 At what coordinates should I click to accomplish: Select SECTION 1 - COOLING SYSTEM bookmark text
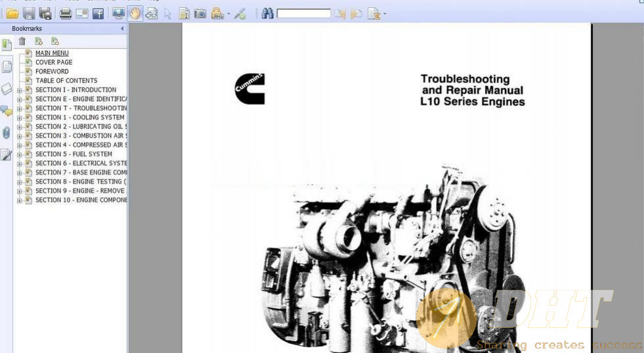coord(79,117)
